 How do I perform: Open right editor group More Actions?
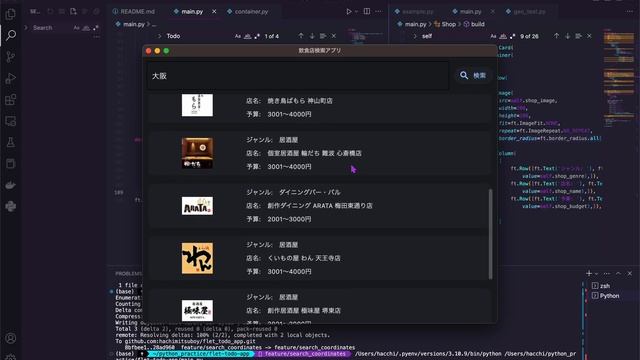click(x=629, y=11)
